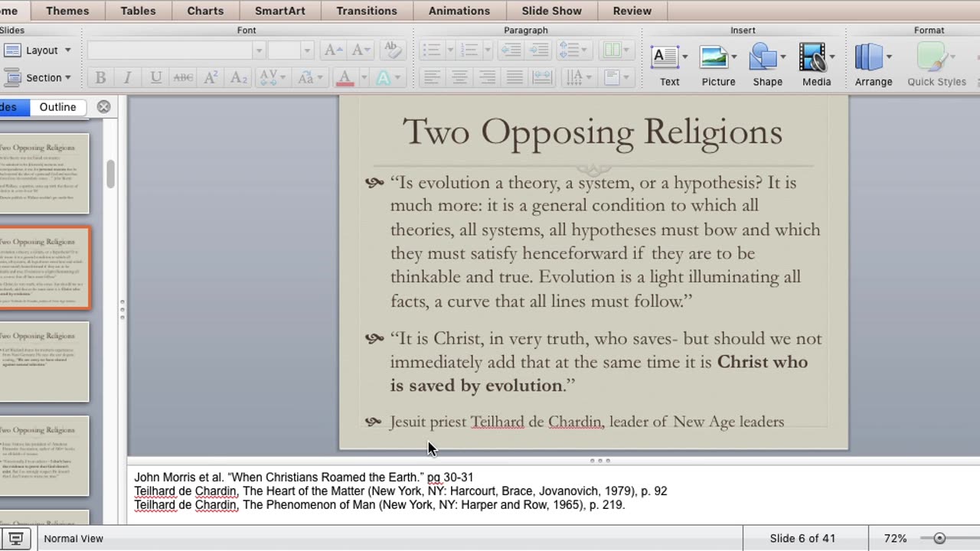This screenshot has width=980, height=551.
Task: Toggle Strikethrough formatting
Action: pos(183,77)
